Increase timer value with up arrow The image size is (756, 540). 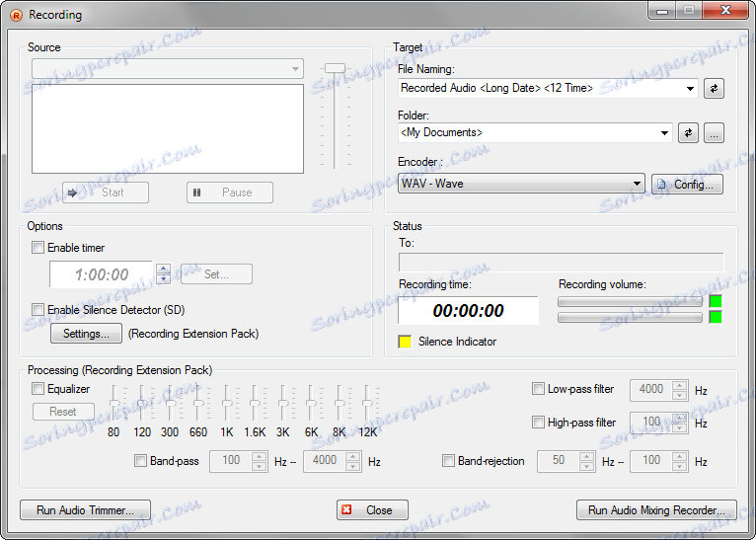click(164, 270)
